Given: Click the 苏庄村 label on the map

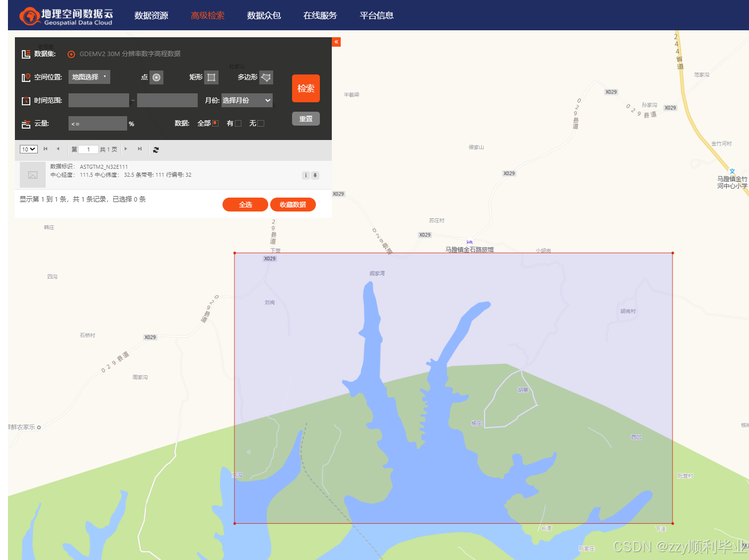Looking at the screenshot, I should (x=437, y=220).
